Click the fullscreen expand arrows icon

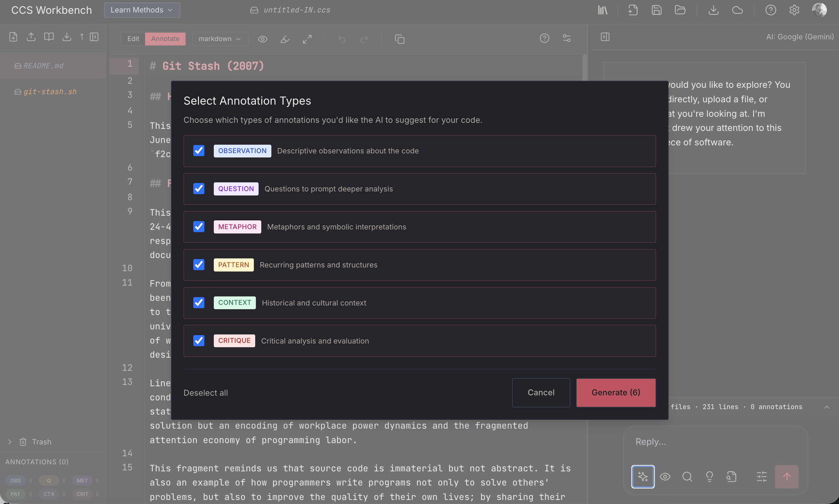click(307, 39)
